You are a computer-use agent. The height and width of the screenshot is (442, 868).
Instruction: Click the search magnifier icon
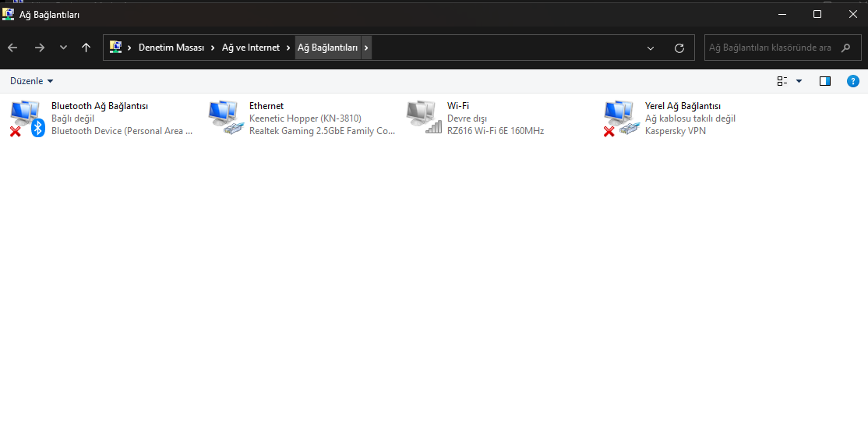tap(845, 48)
